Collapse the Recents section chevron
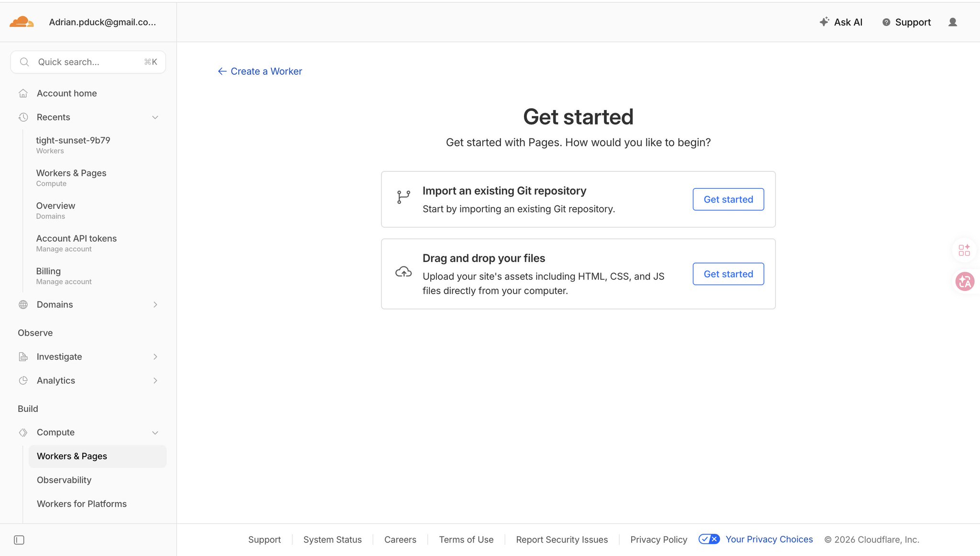The width and height of the screenshot is (980, 556). [155, 117]
